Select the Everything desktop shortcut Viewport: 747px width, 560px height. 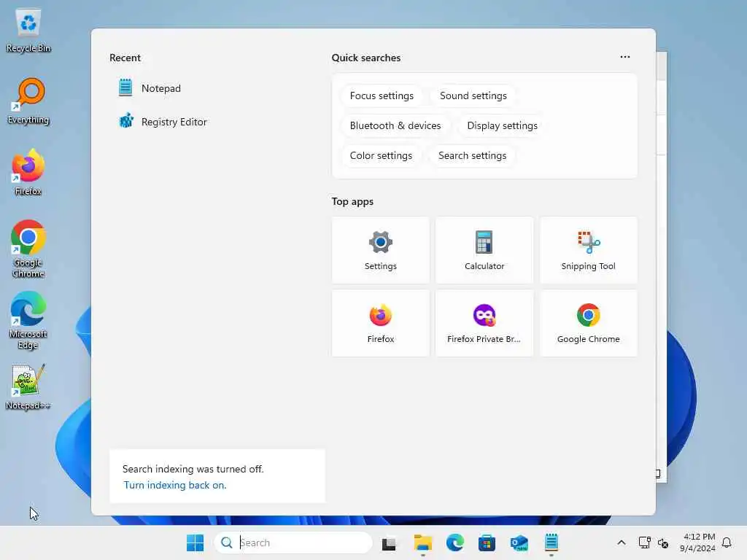[28, 101]
